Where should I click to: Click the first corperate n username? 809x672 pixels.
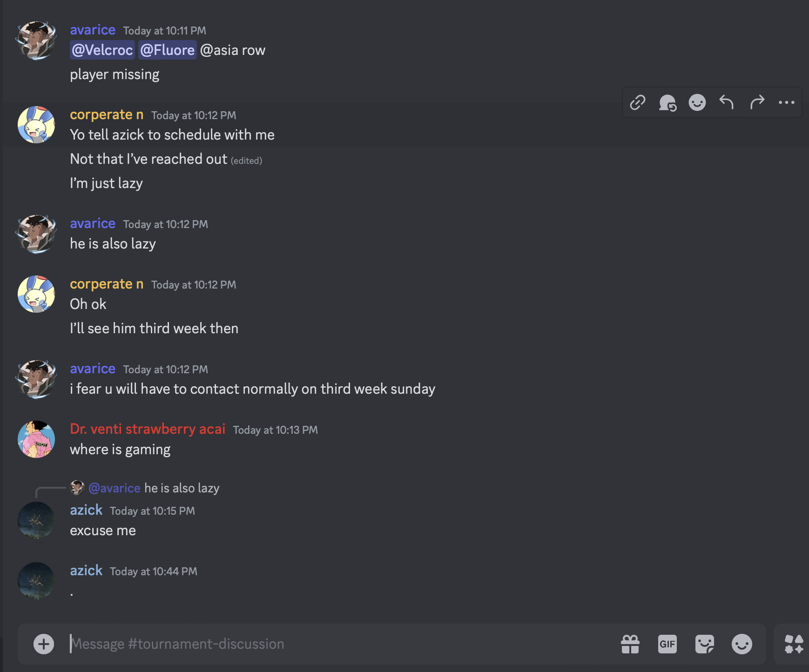(107, 115)
